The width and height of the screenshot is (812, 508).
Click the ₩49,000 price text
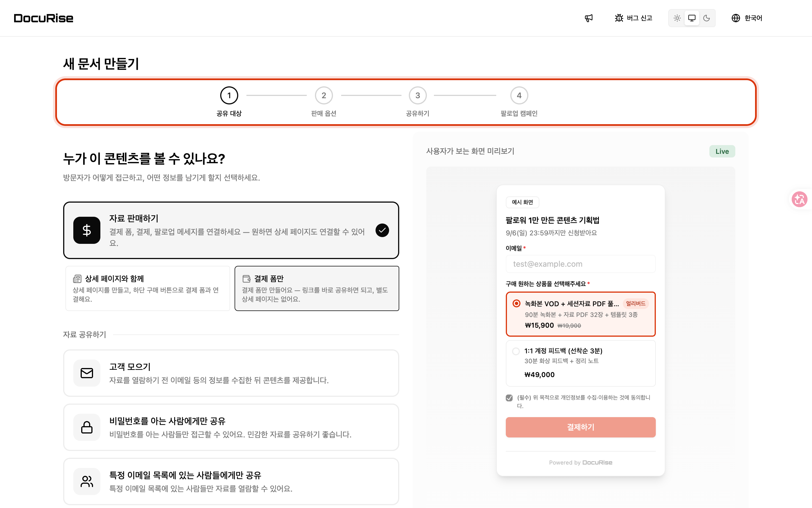coord(540,375)
